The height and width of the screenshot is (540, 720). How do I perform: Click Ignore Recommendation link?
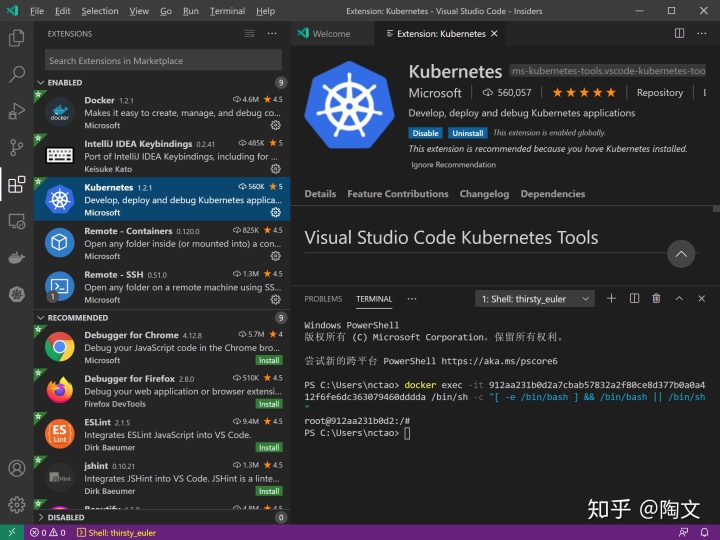point(453,165)
